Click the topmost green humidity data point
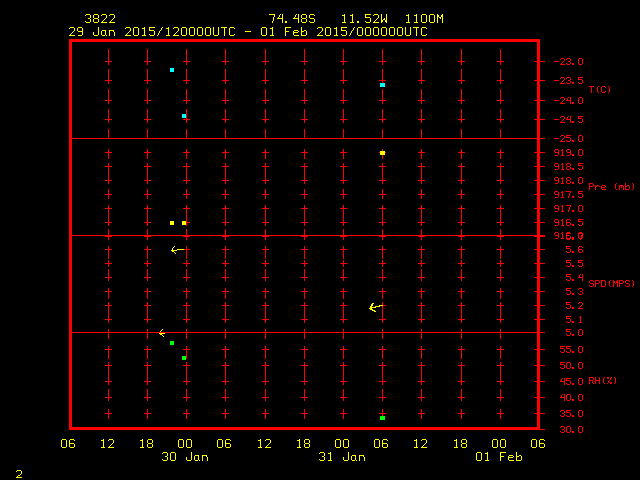 172,343
